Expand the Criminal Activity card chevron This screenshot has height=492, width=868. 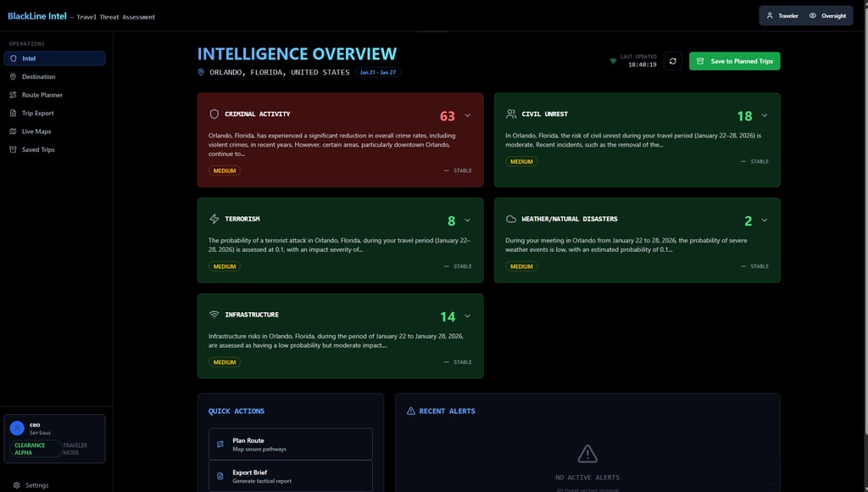[x=467, y=115]
